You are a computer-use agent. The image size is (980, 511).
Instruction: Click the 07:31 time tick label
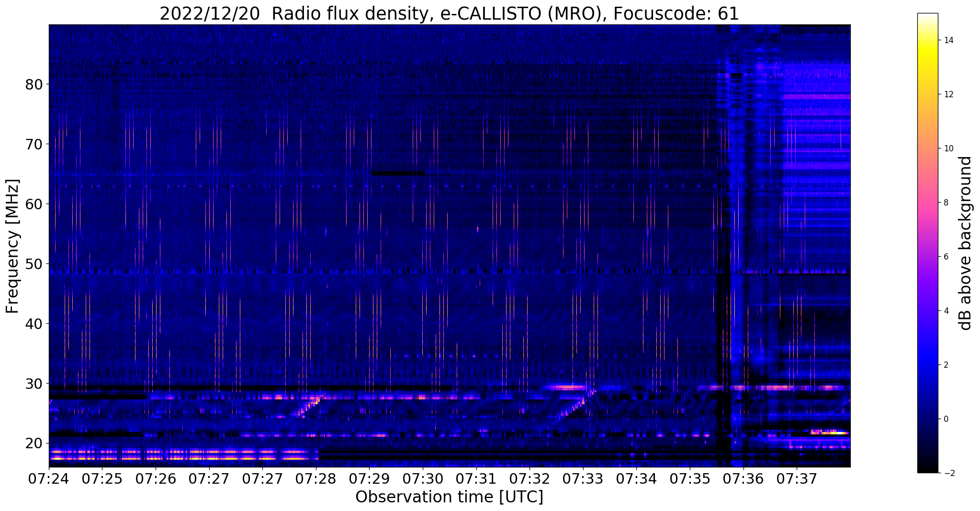point(476,478)
